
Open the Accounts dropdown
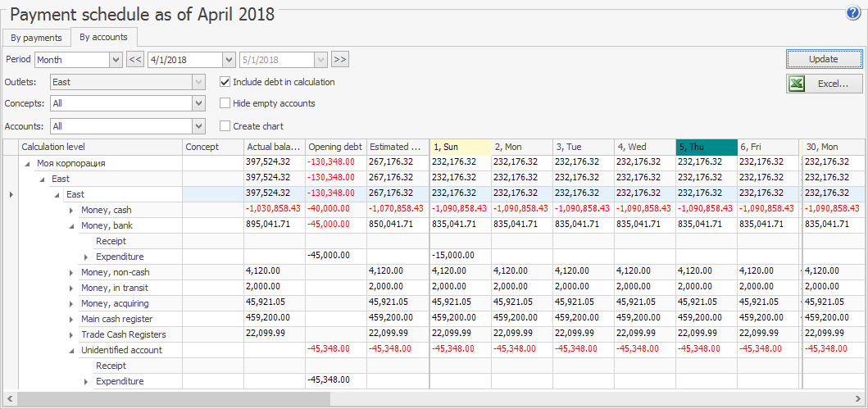[198, 126]
